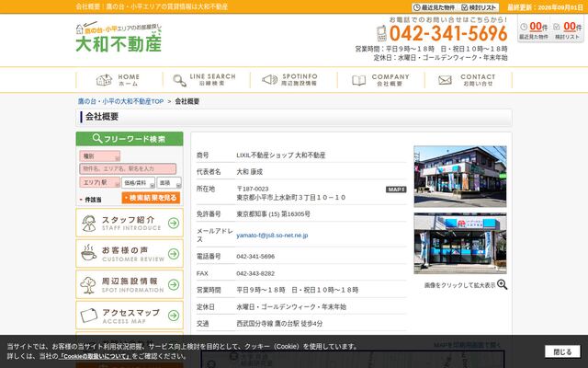
Task: Click the phone number 042-341-5696 in table
Action: (x=255, y=257)
